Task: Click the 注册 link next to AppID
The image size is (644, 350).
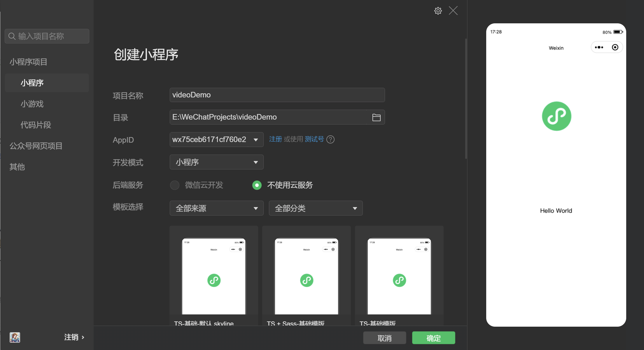Action: click(275, 139)
